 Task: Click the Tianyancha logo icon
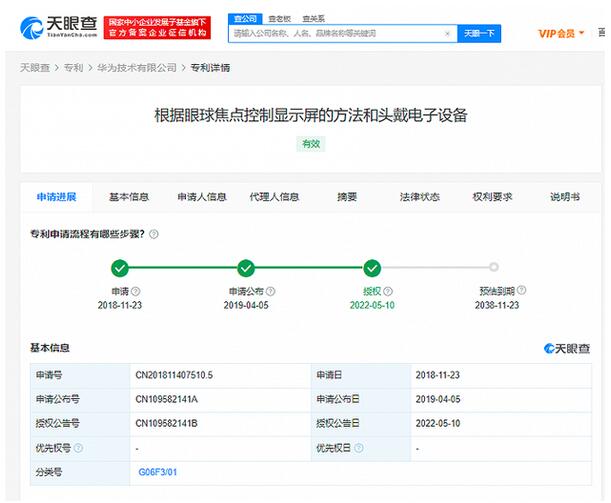click(31, 27)
